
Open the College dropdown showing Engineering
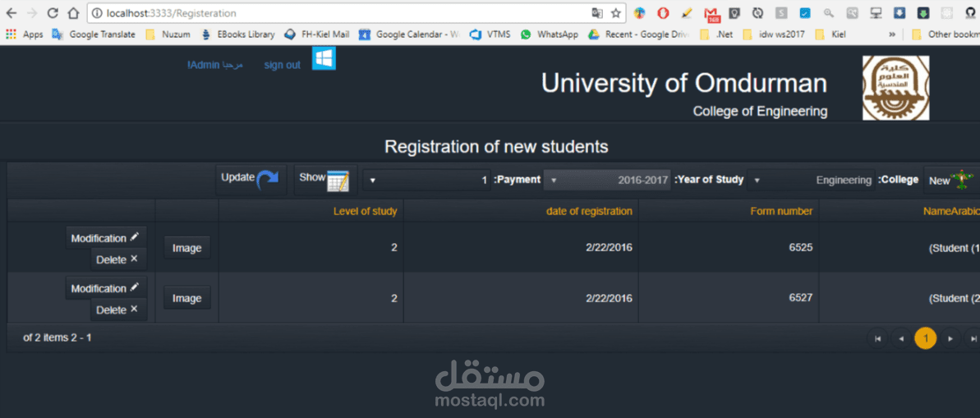point(812,180)
